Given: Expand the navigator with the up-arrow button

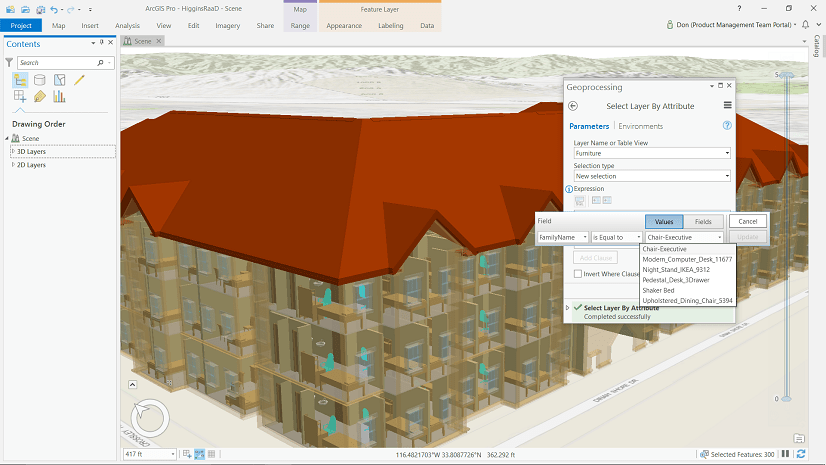Looking at the screenshot, I should tap(133, 384).
